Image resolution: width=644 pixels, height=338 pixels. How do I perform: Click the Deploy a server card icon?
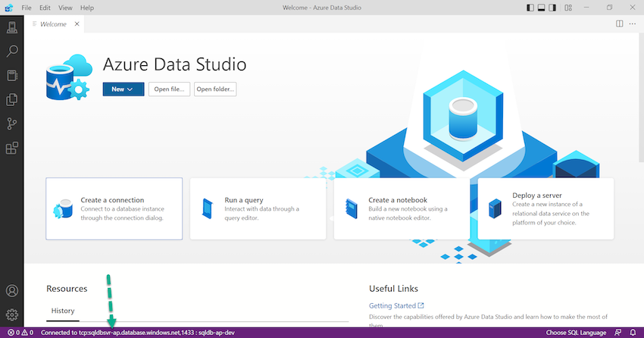pos(495,208)
